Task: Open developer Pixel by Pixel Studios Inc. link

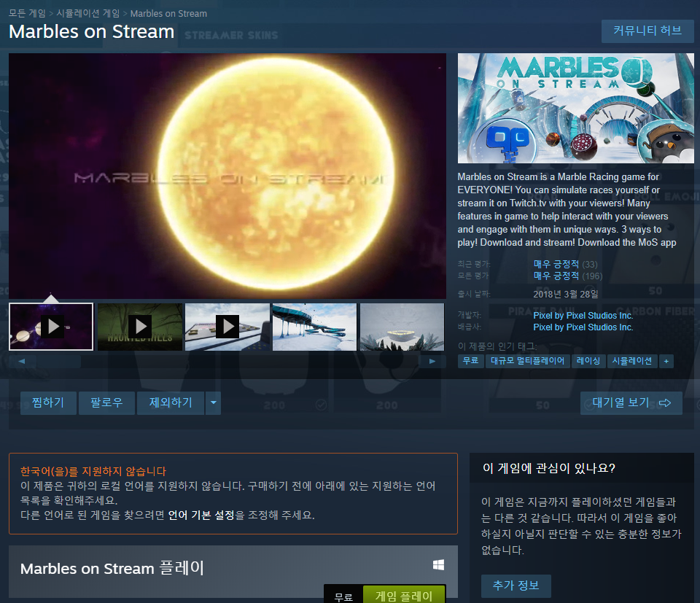Action: tap(583, 315)
